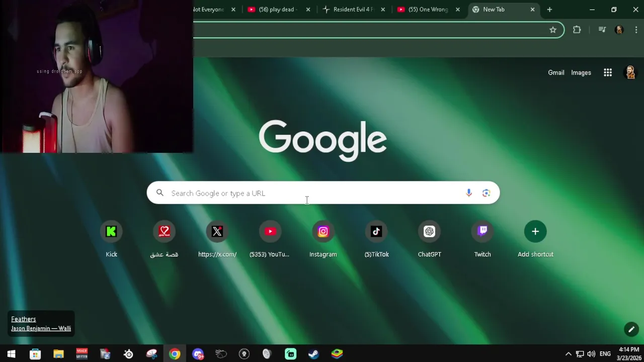Close the New Tab tab

tap(532, 10)
